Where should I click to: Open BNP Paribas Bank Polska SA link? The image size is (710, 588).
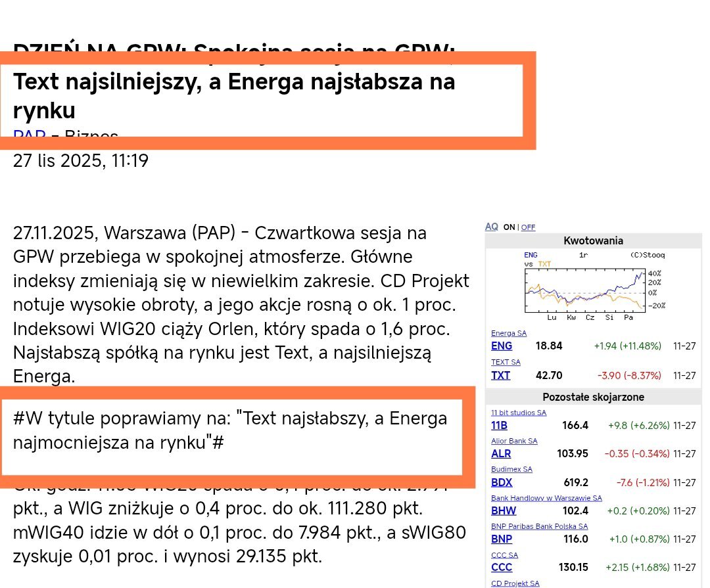(x=539, y=526)
